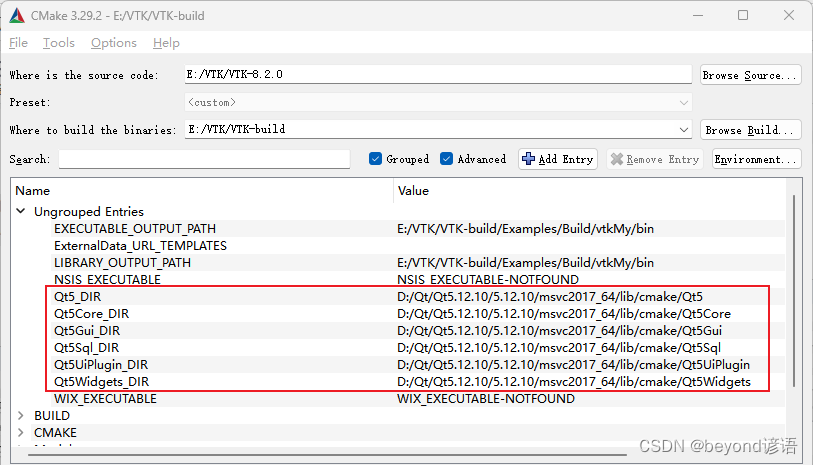Select the EXECUTABLE_OUTPUT_PATH entry
Viewport: 813px width, 465px height.
click(x=135, y=229)
